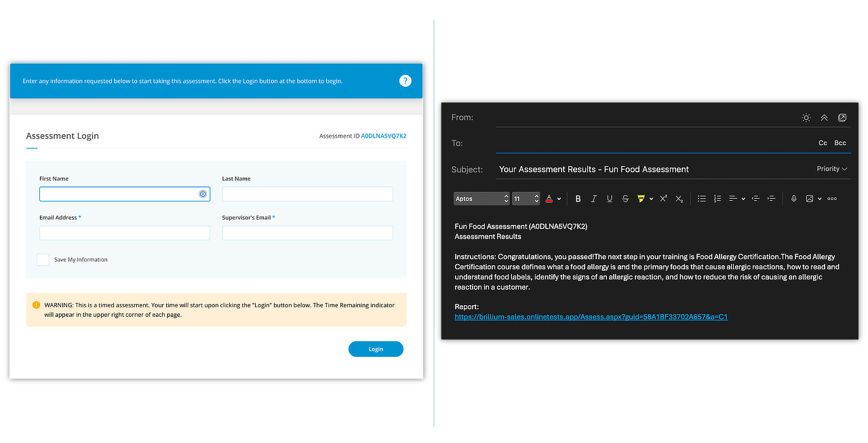
Task: Click the help question mark icon
Action: pyautogui.click(x=405, y=81)
